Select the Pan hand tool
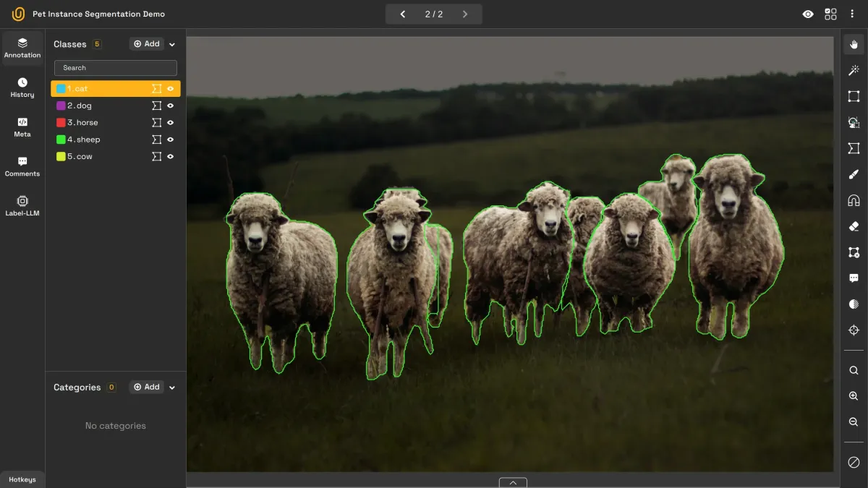868x488 pixels. [853, 44]
